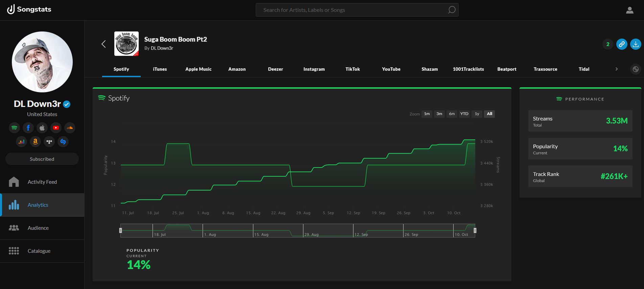Click the Track Rank #261K+ card
The height and width of the screenshot is (289, 644).
(580, 176)
